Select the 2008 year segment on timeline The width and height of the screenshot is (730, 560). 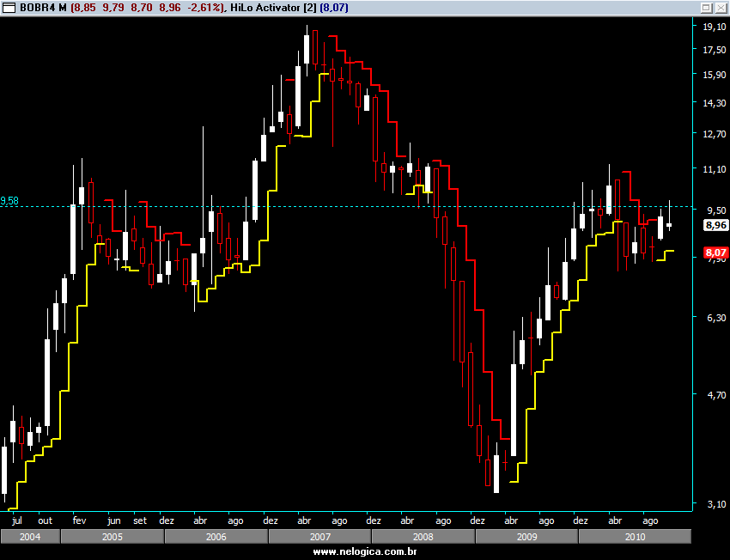[x=423, y=537]
